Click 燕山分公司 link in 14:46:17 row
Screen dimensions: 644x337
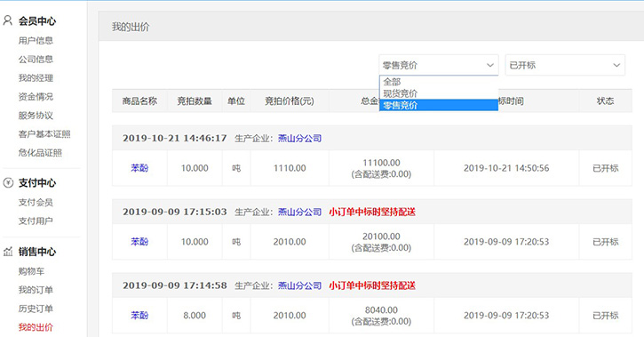[300, 138]
